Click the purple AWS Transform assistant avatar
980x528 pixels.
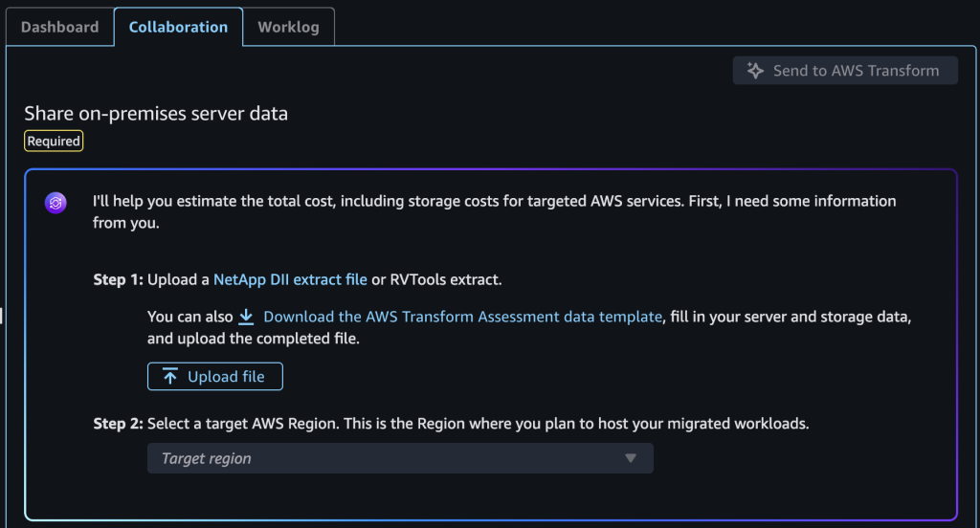[x=56, y=203]
